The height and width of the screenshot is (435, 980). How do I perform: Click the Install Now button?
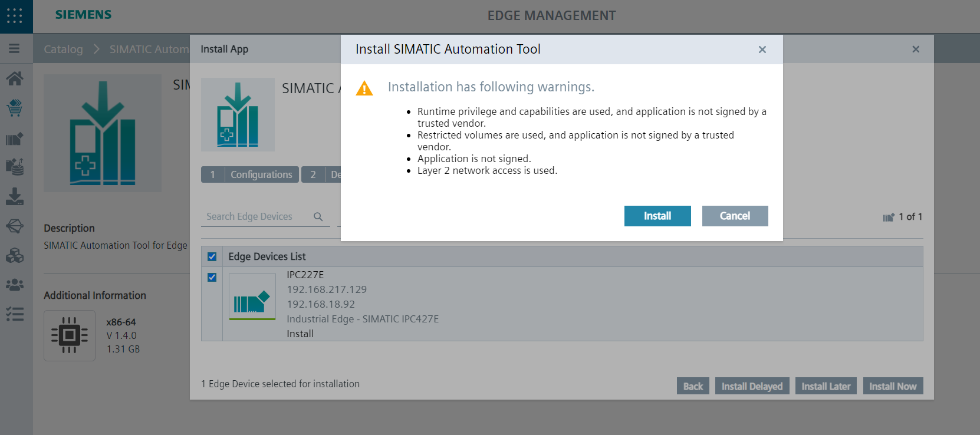(x=893, y=386)
